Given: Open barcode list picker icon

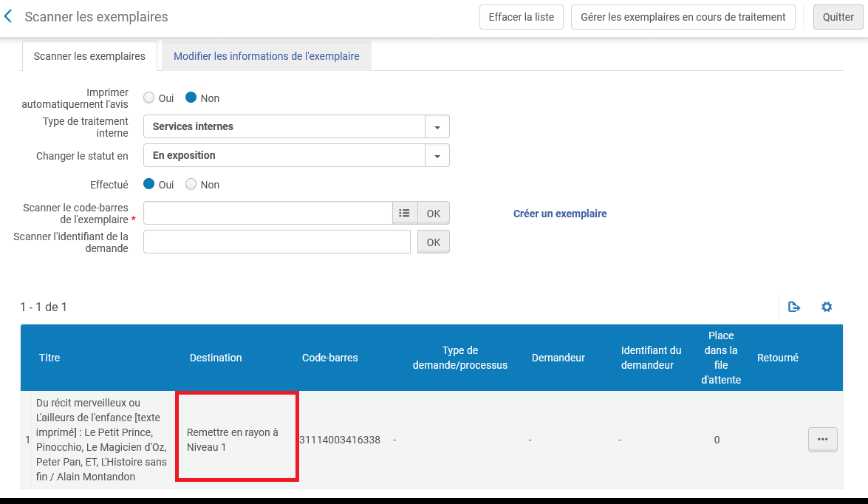Looking at the screenshot, I should tap(404, 213).
